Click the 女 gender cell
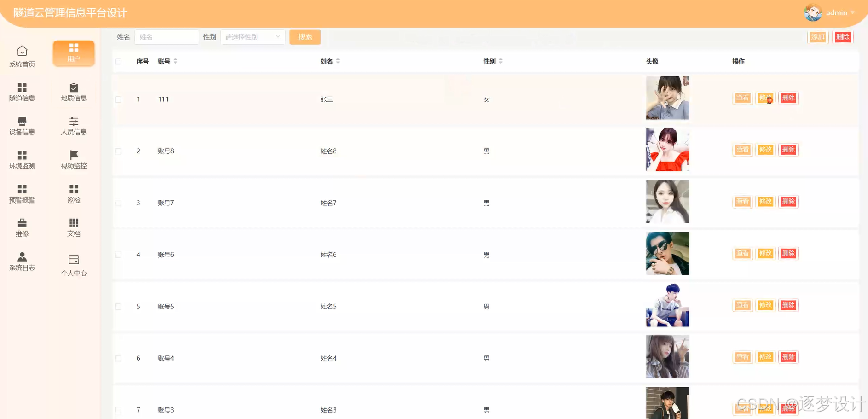This screenshot has height=419, width=868. [486, 99]
